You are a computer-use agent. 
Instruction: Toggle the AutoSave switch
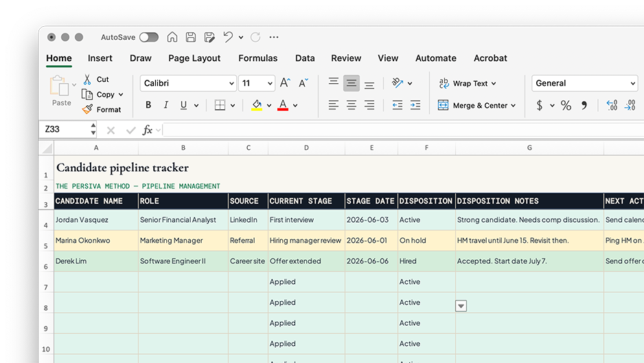pyautogui.click(x=149, y=37)
